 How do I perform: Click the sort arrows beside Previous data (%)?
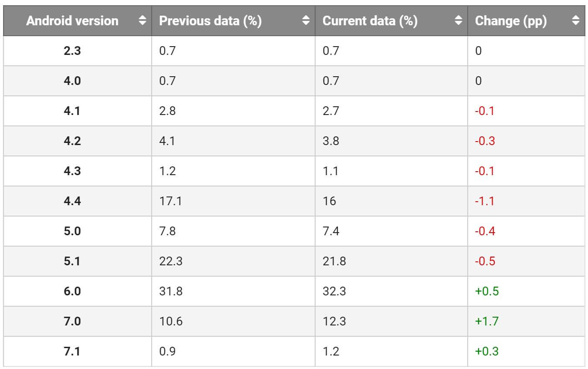[x=306, y=20]
